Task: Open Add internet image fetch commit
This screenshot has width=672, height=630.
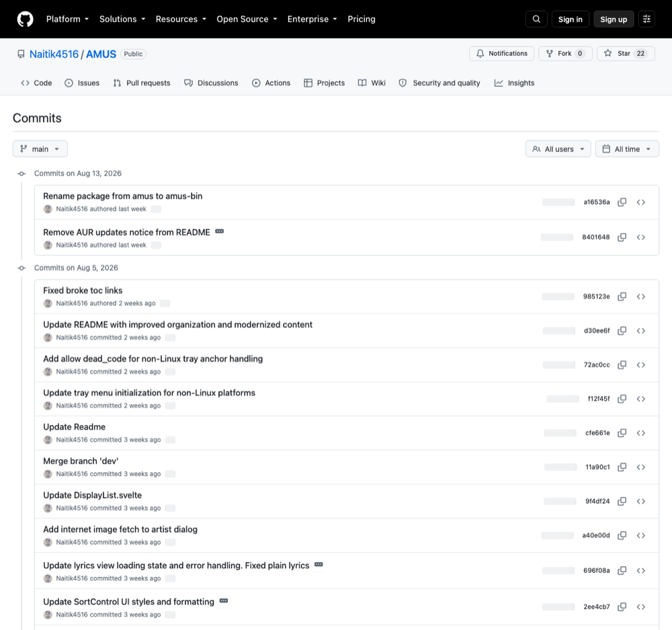Action: (120, 529)
